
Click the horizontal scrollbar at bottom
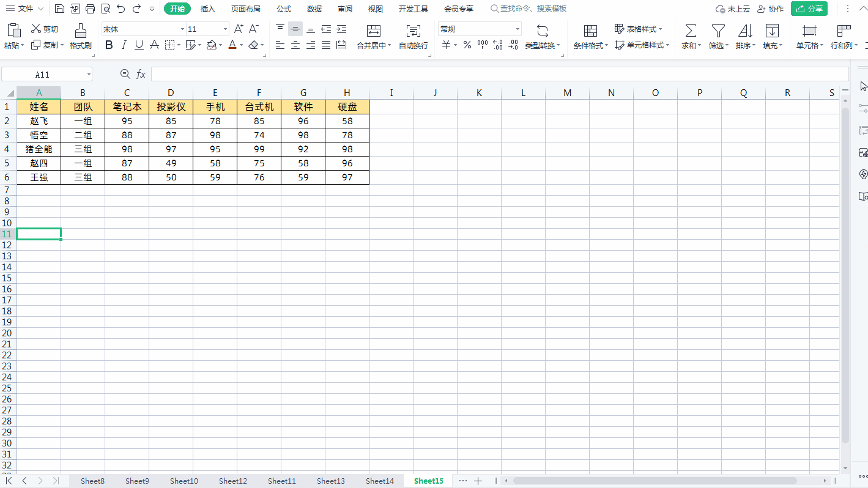(655, 481)
